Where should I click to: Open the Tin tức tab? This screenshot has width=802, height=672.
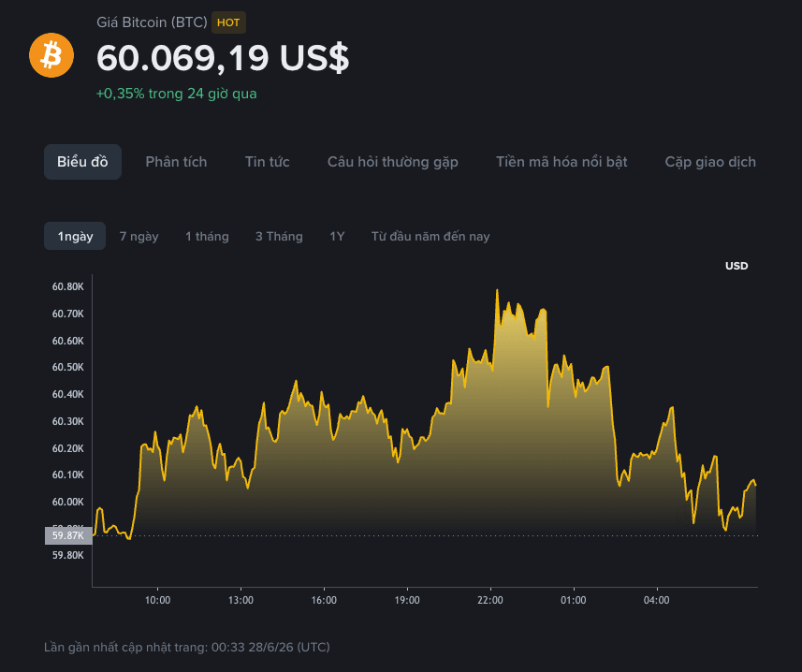tap(267, 162)
